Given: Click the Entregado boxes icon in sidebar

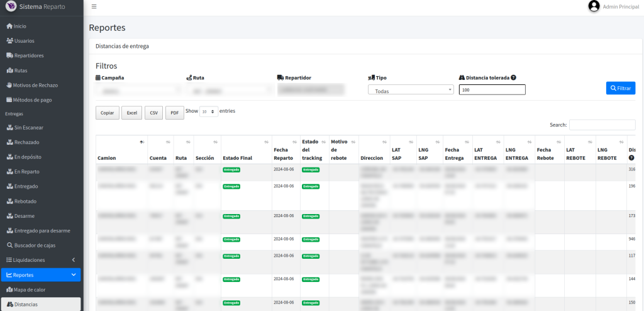Looking at the screenshot, I should click(x=10, y=186).
